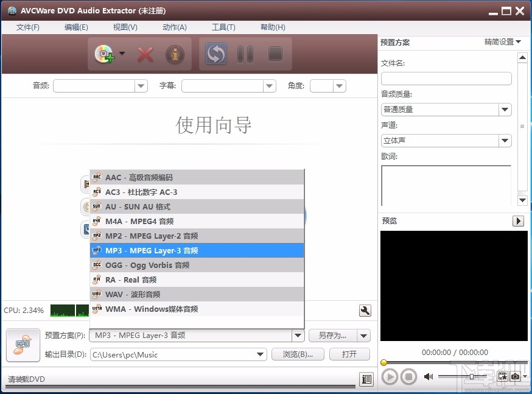Play the preview video
532x394 pixels.
pyautogui.click(x=390, y=376)
